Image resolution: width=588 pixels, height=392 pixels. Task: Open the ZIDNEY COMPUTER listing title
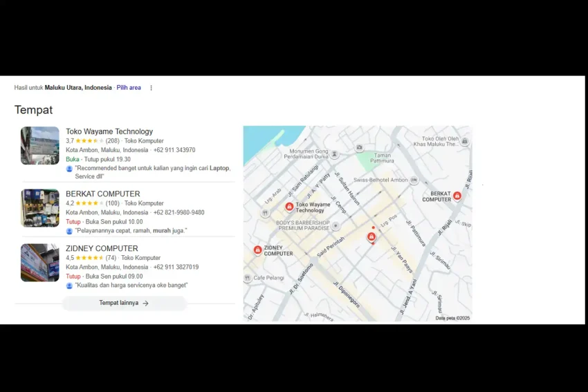102,248
